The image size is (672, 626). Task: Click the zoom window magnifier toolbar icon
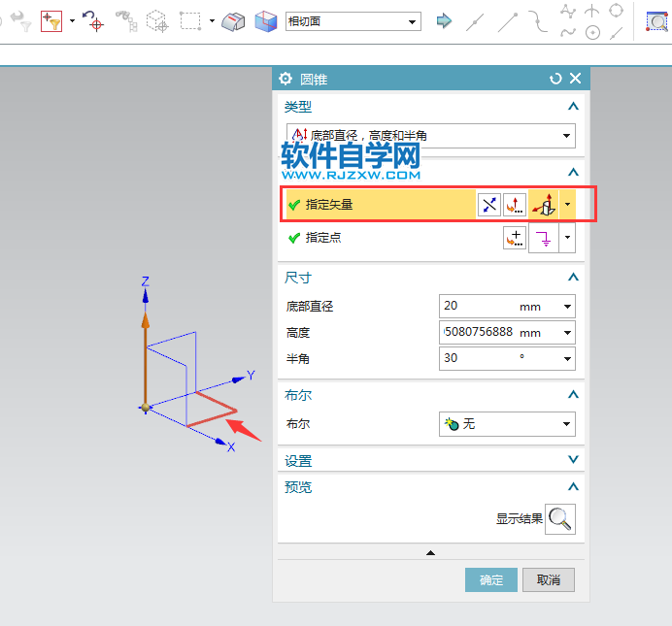(x=656, y=21)
